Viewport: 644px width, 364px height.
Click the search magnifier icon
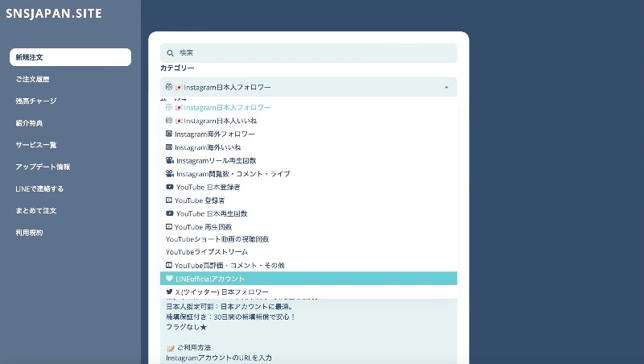170,53
